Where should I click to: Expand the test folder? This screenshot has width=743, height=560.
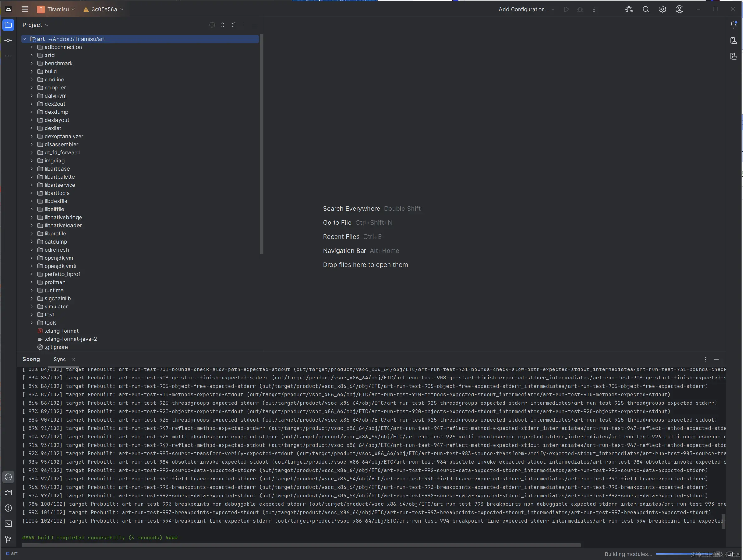point(31,314)
